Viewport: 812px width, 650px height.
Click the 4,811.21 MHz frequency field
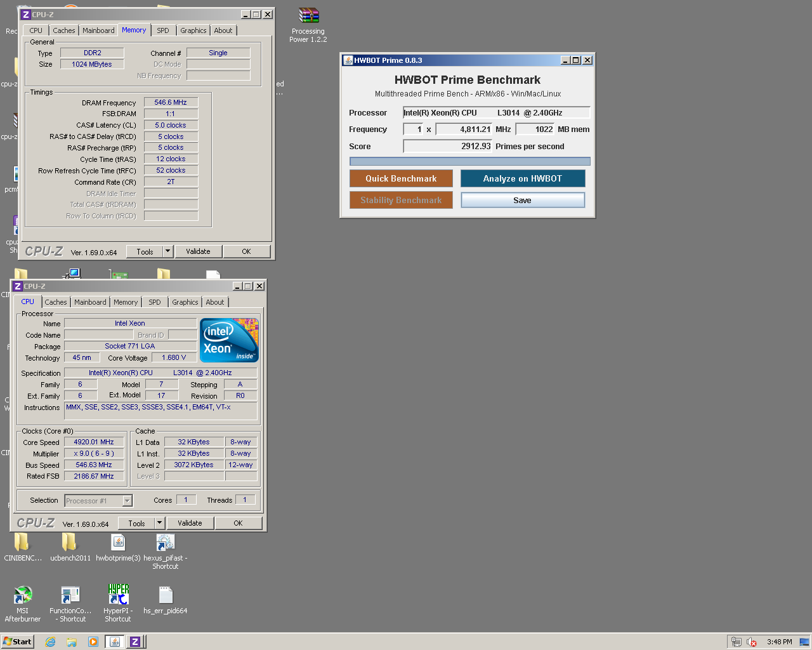tap(464, 129)
